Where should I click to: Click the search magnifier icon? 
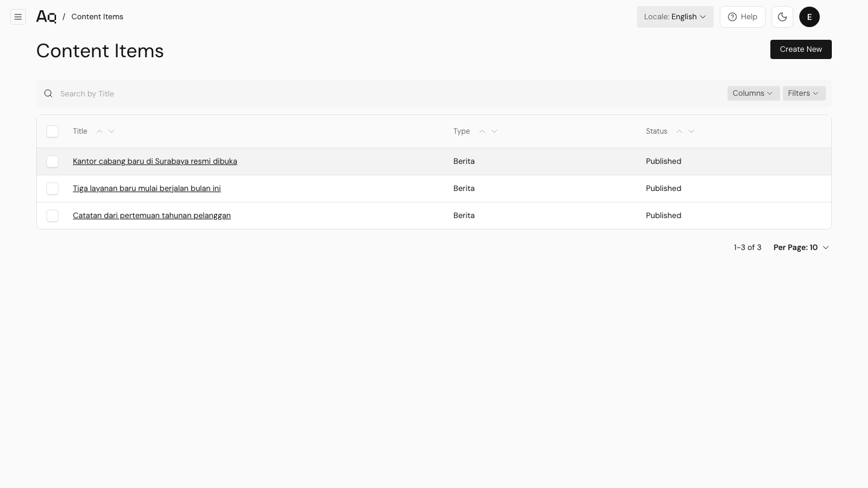click(48, 93)
